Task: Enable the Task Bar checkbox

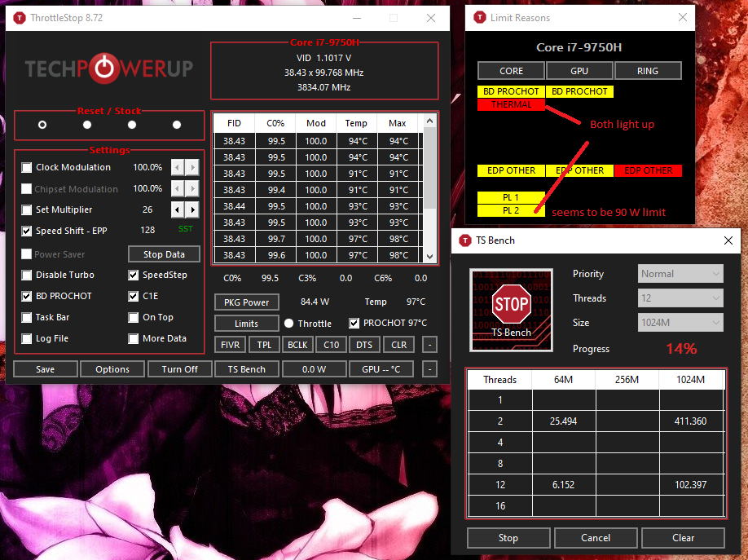Action: pos(27,317)
